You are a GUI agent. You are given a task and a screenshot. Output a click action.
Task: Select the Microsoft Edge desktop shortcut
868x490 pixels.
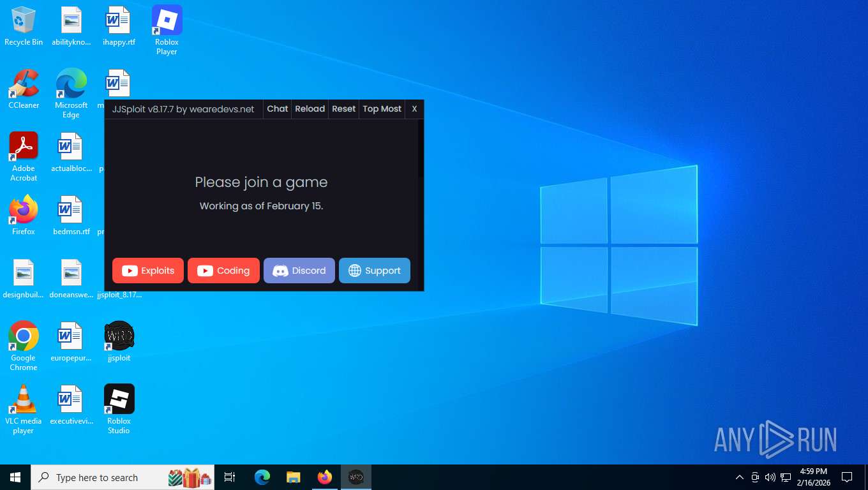tap(71, 94)
